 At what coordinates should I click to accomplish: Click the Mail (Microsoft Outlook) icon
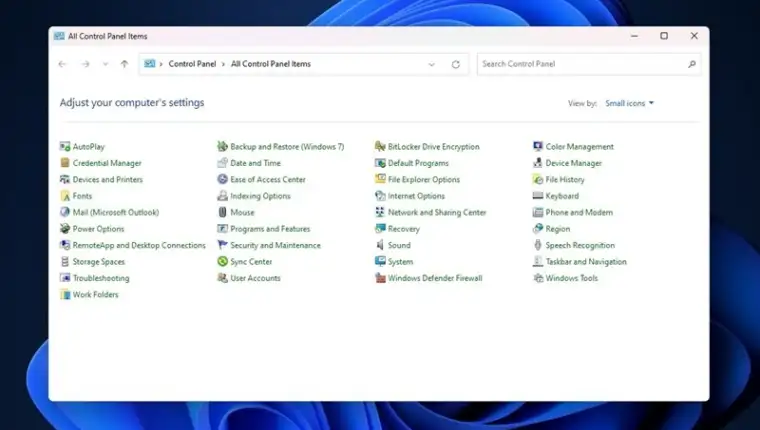(65, 212)
